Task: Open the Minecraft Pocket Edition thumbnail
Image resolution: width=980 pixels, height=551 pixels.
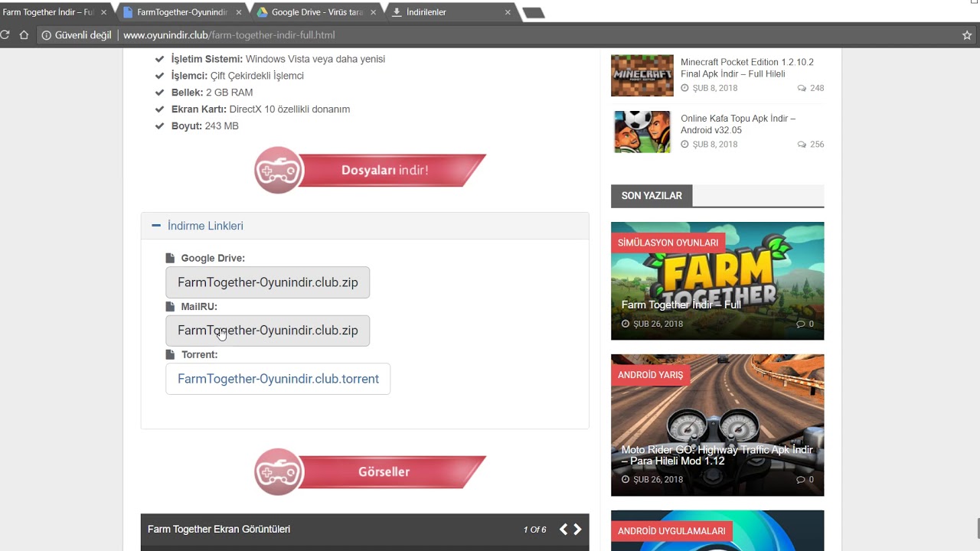Action: point(642,75)
